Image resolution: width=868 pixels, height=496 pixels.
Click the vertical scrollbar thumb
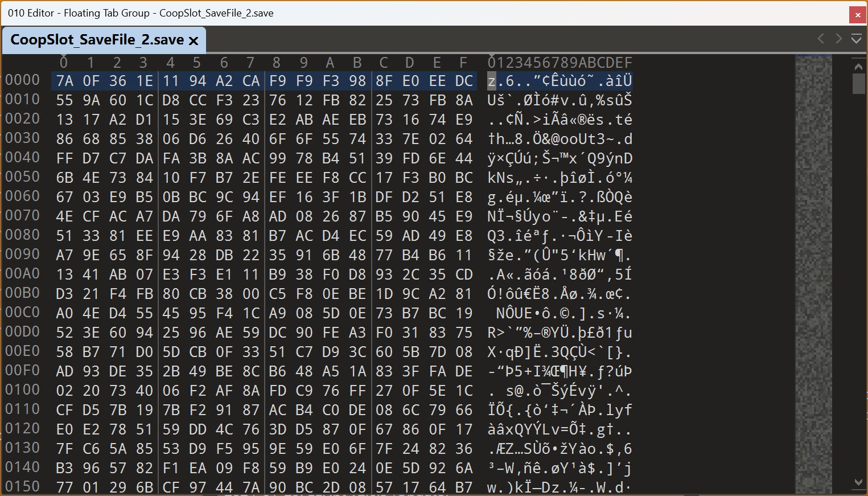[x=858, y=84]
